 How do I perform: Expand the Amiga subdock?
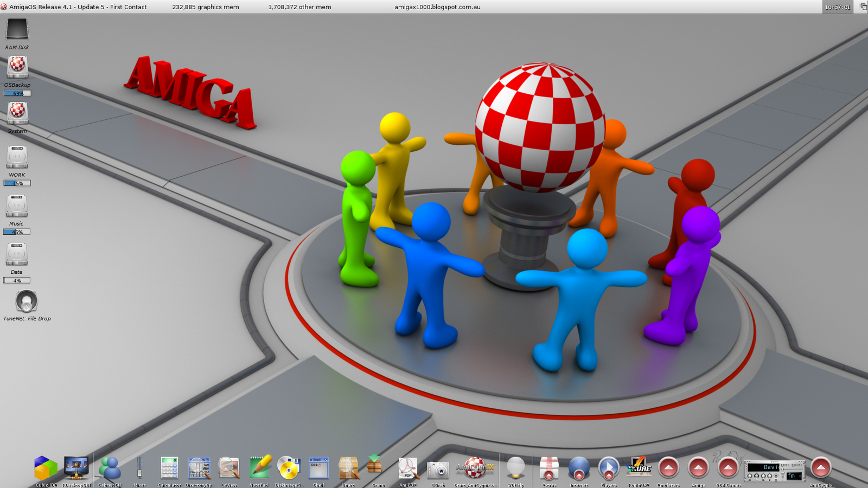coord(698,468)
